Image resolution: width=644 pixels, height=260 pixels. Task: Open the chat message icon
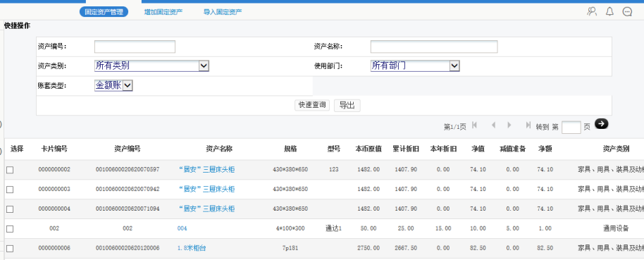click(627, 12)
